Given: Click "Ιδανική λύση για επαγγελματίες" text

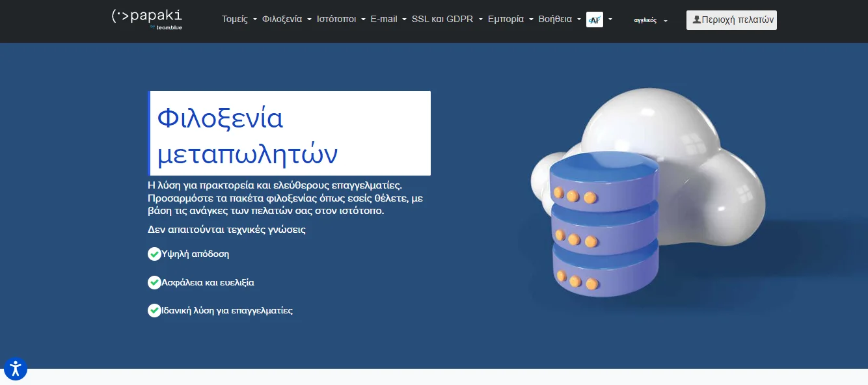Looking at the screenshot, I should click(x=227, y=310).
